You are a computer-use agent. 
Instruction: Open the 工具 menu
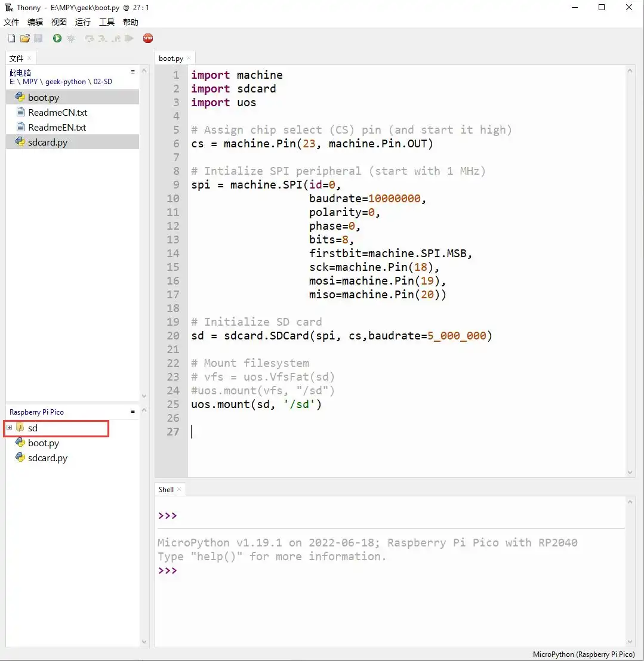[106, 22]
